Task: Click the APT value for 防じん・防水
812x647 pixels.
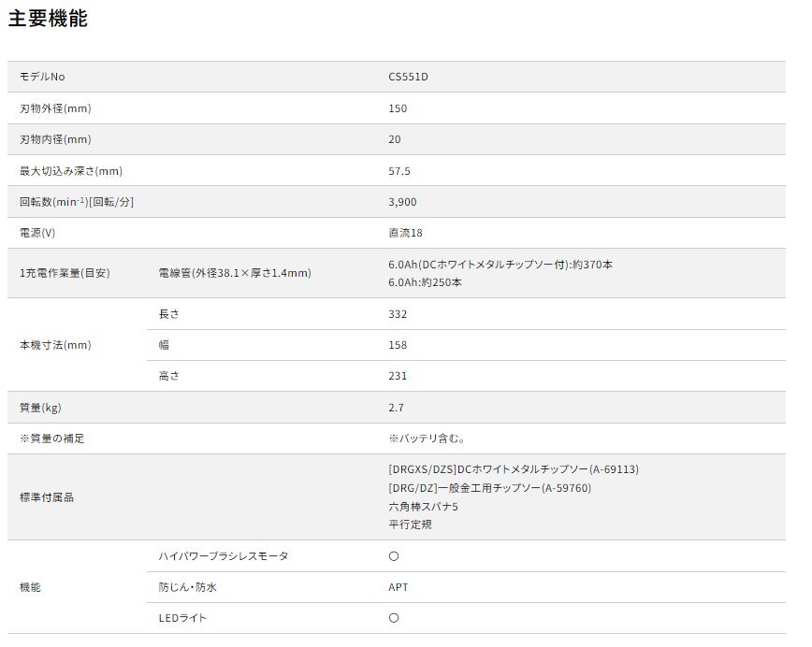Action: [399, 587]
